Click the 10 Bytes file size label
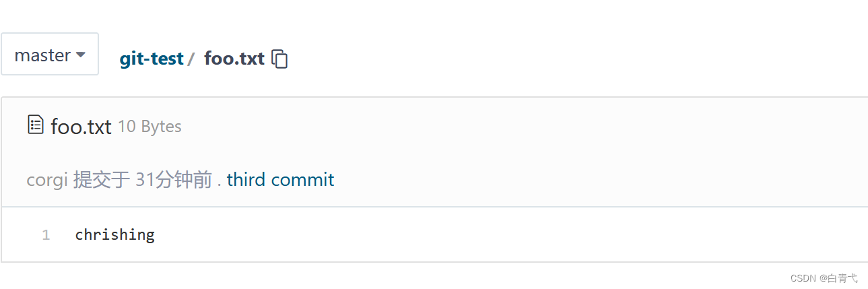Image resolution: width=868 pixels, height=289 pixels. (x=149, y=127)
